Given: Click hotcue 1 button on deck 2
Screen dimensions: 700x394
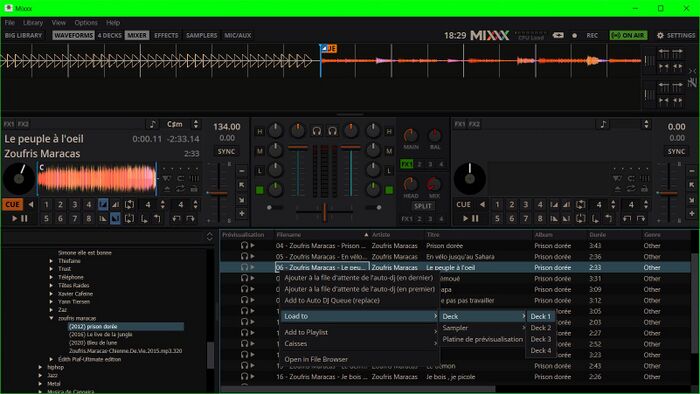Looking at the screenshot, I should tap(497, 204).
